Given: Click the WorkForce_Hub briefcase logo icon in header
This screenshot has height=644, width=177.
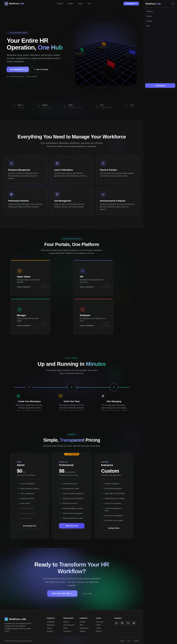Looking at the screenshot, I should (6, 3).
